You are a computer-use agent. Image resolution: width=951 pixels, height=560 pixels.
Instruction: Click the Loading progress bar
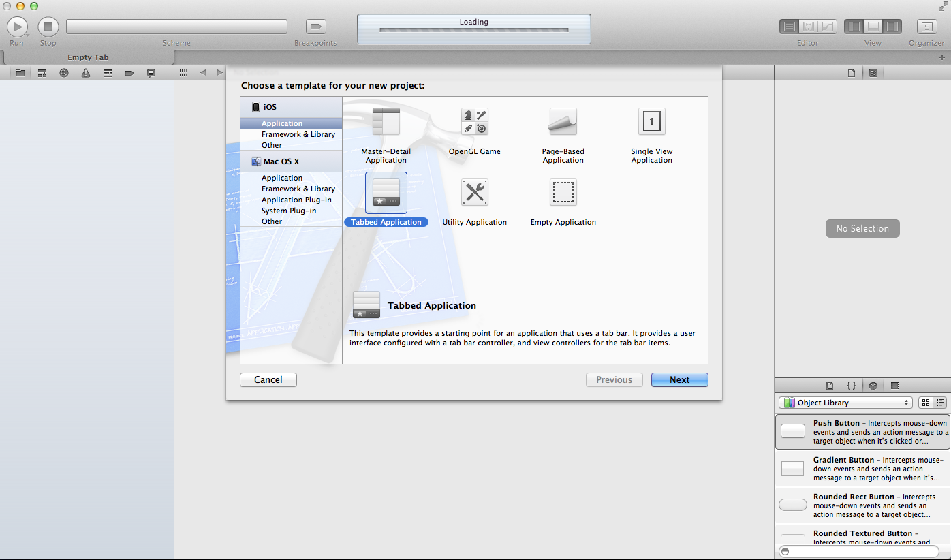[x=473, y=30]
